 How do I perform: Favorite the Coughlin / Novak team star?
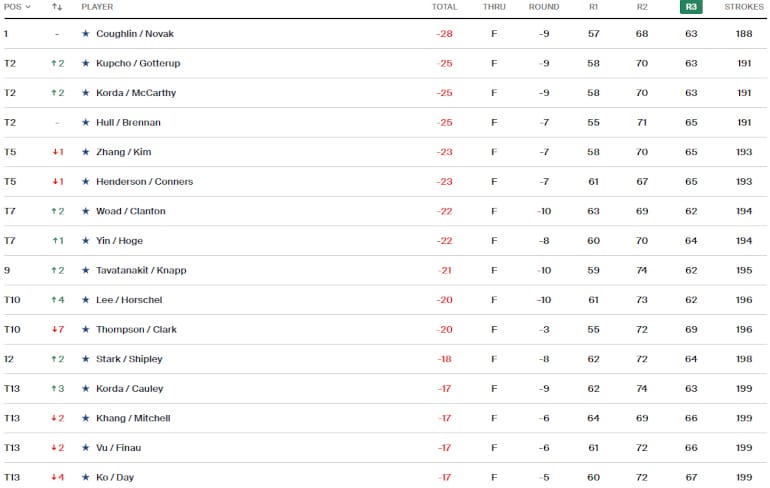(x=86, y=34)
